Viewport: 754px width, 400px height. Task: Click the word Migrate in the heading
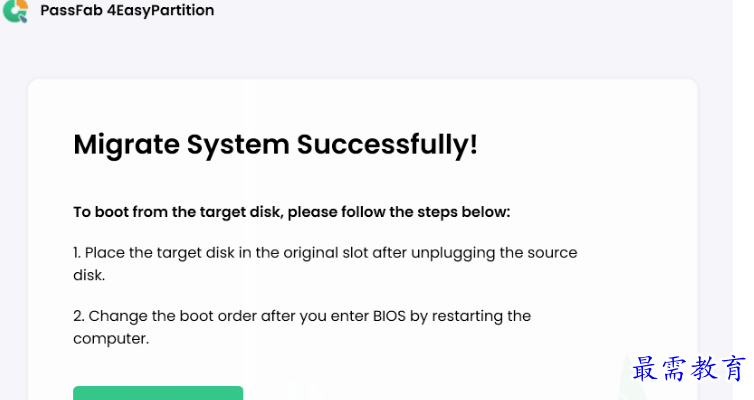point(127,144)
